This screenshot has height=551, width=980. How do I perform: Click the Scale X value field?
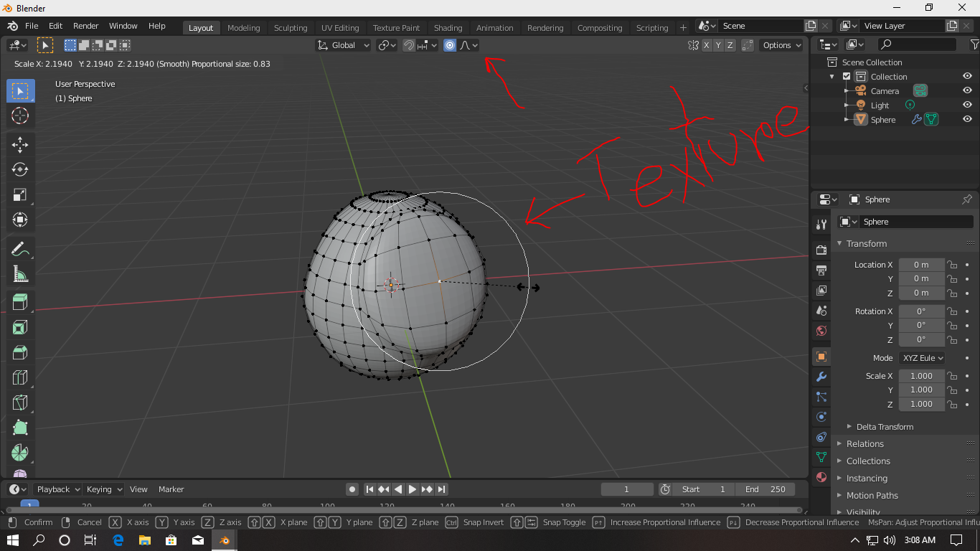click(x=921, y=376)
